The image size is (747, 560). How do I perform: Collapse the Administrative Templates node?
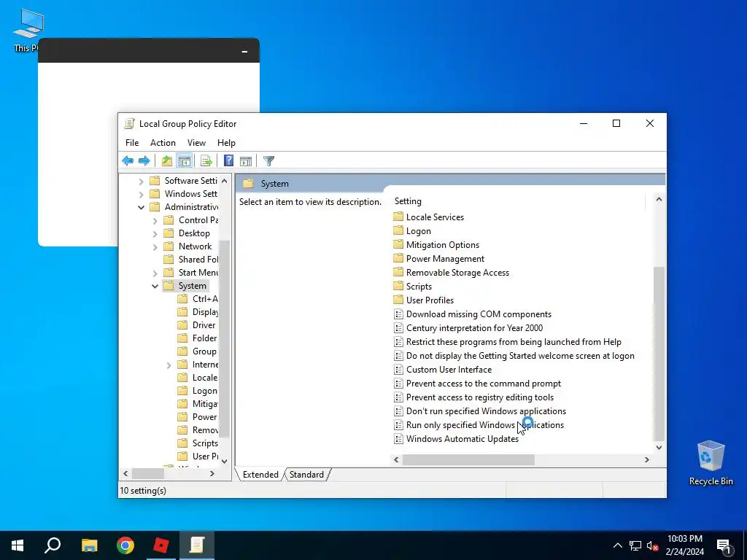coord(141,207)
